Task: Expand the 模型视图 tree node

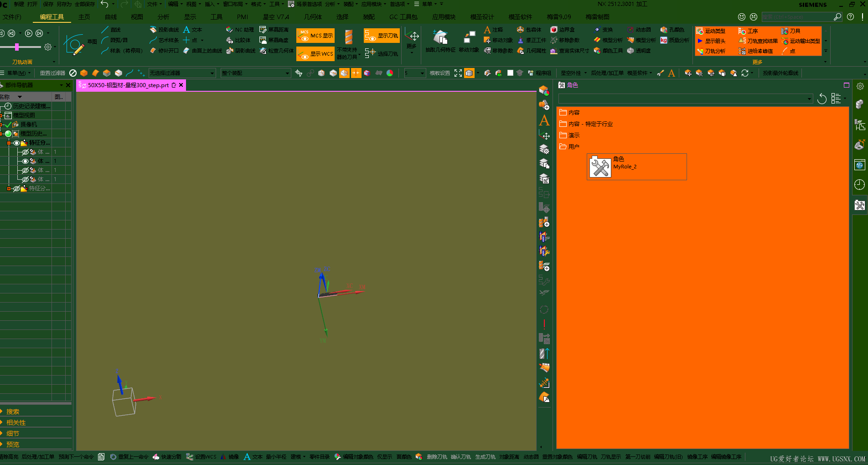Action: [x=1, y=115]
